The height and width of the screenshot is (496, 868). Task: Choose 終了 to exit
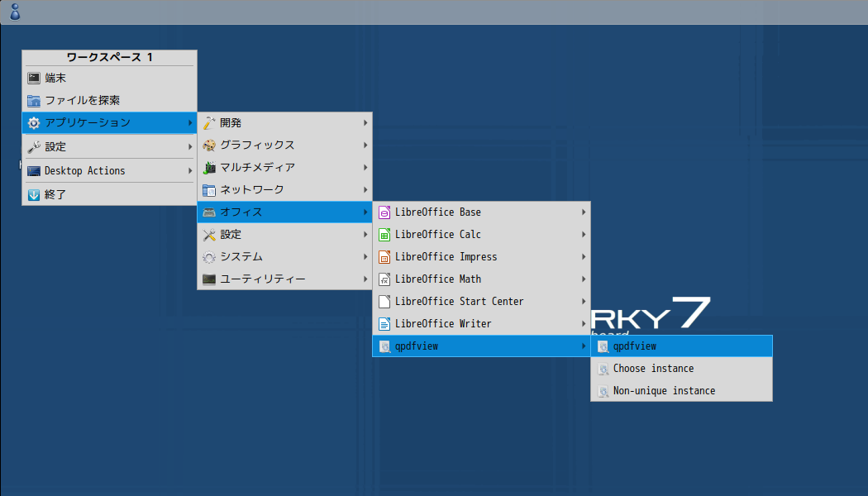110,194
